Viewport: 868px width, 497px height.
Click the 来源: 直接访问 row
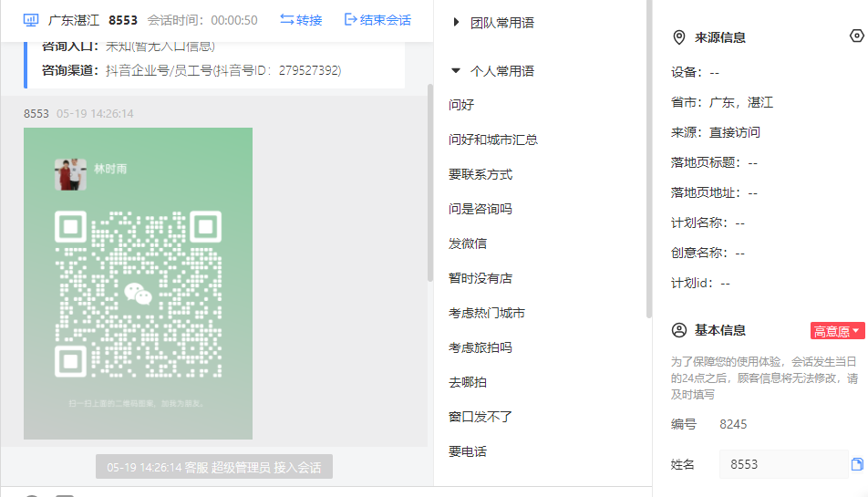[715, 133]
